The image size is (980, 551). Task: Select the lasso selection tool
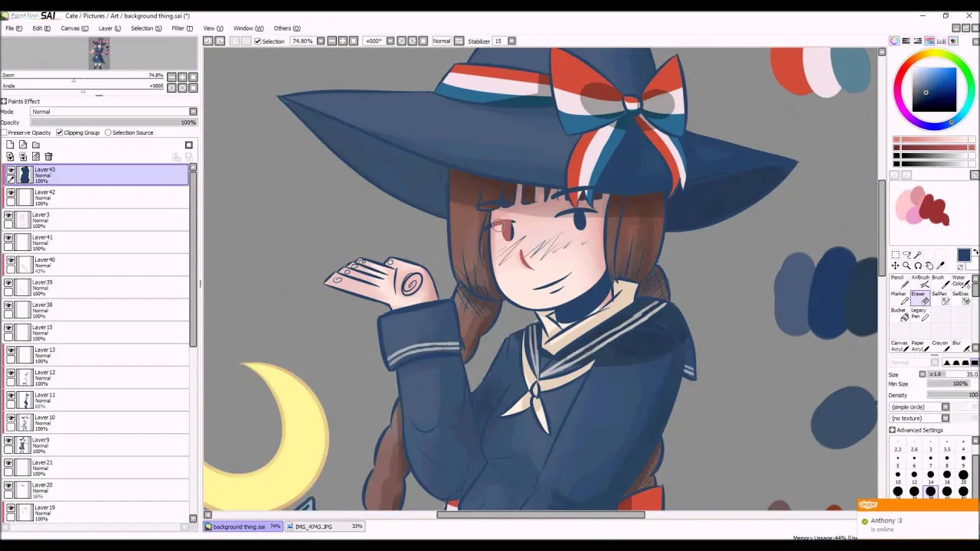coord(906,255)
